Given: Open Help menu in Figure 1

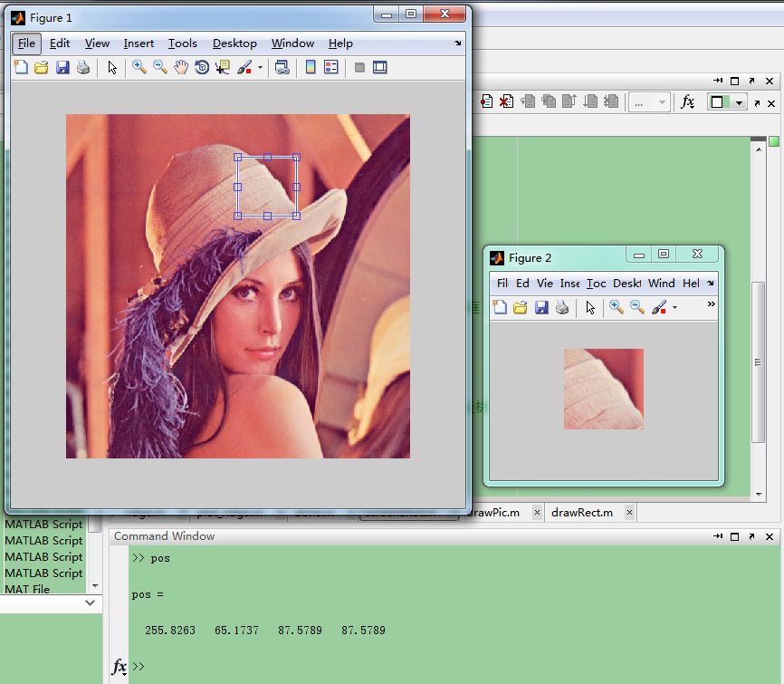Looking at the screenshot, I should tap(340, 43).
